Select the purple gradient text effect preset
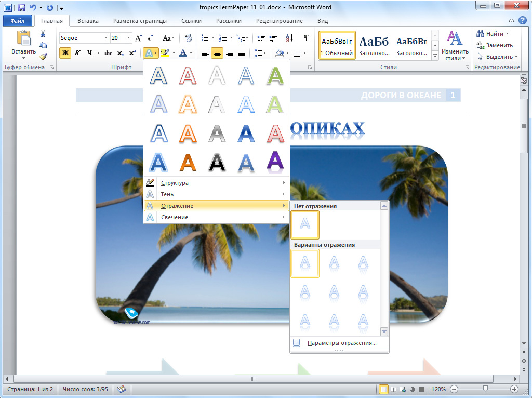532x399 pixels. pyautogui.click(x=275, y=163)
